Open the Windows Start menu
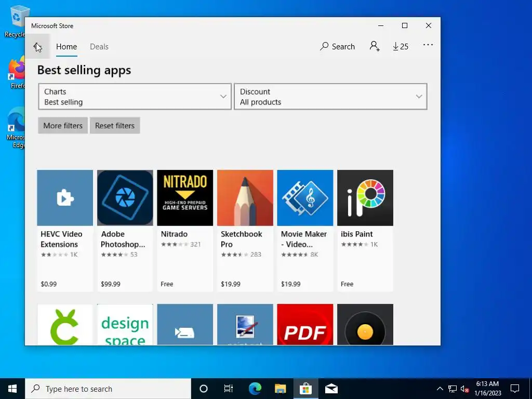Screen dimensions: 532x399 coord(12,389)
